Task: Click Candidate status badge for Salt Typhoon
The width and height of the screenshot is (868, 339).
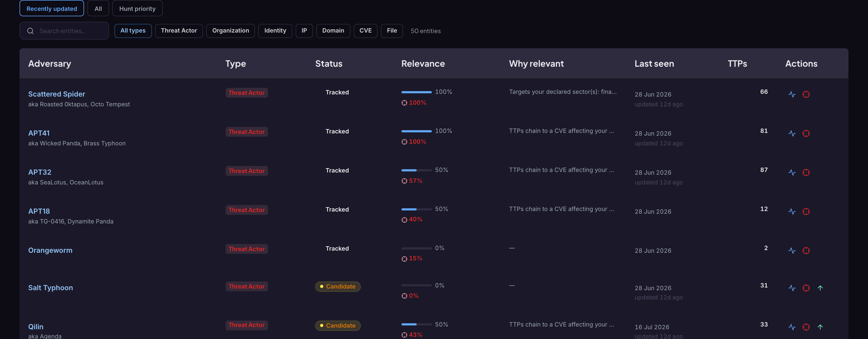Action: [x=338, y=286]
